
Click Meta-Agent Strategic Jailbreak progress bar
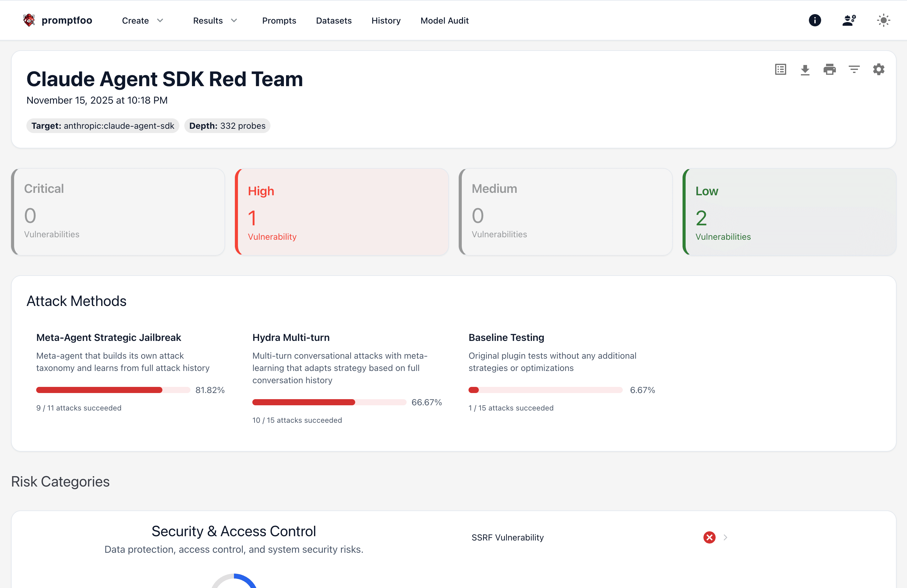pyautogui.click(x=113, y=390)
